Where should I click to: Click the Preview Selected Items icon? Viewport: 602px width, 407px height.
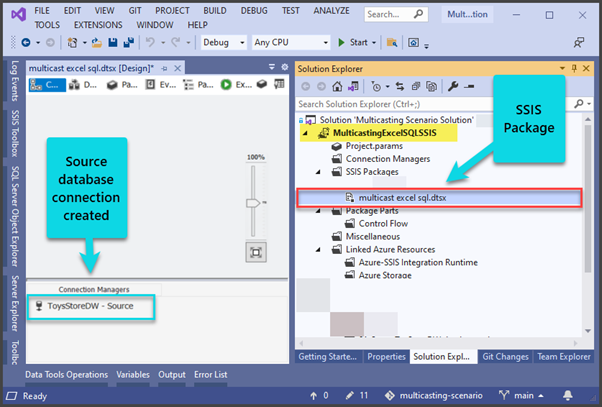(x=469, y=87)
